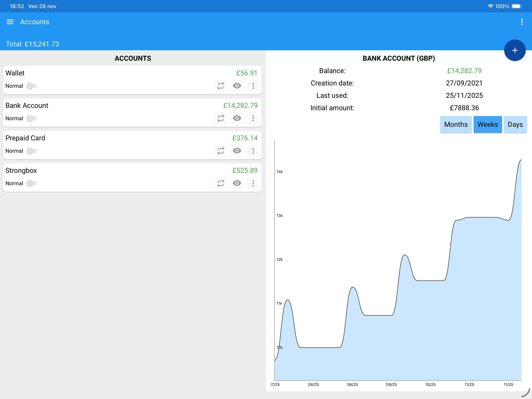Open the hamburger navigation menu
532x399 pixels.
coord(10,22)
